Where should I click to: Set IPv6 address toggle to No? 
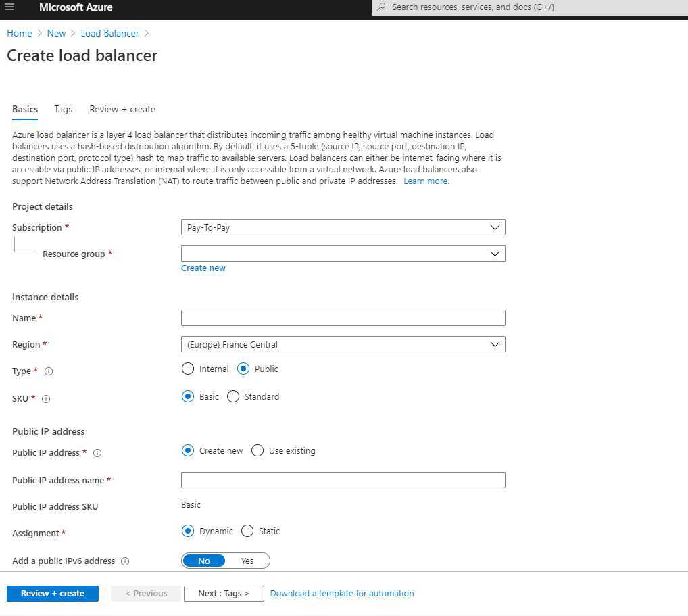pos(204,561)
